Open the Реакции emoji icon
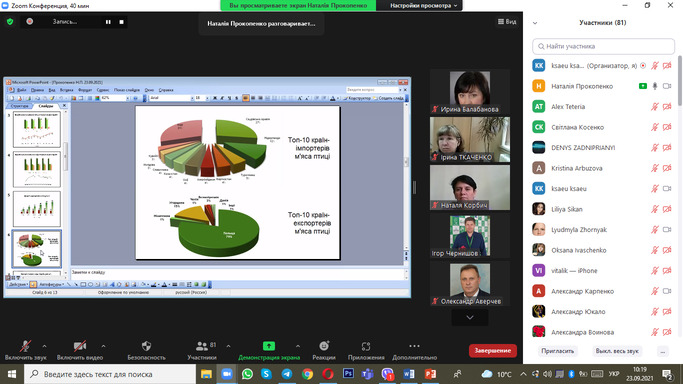Image resolution: width=683 pixels, height=384 pixels. coord(324,346)
